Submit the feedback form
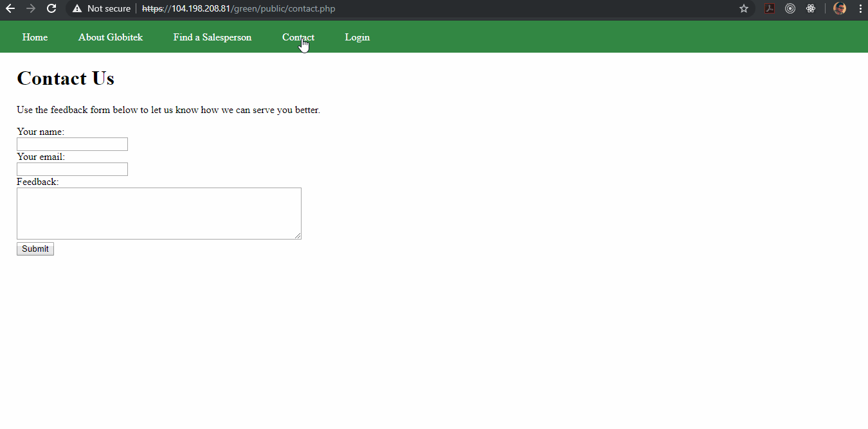 pos(35,249)
